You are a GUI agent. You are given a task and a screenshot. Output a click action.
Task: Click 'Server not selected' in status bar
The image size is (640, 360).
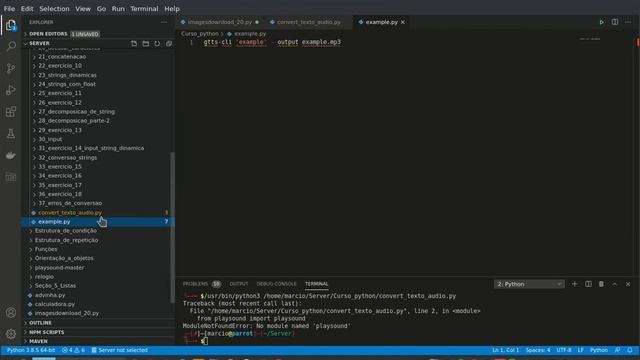pos(120,350)
